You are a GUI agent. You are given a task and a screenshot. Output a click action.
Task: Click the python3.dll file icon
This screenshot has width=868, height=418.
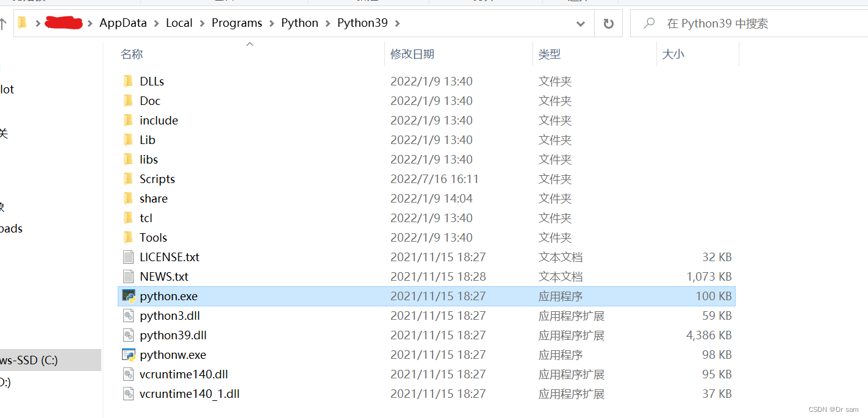coord(128,315)
